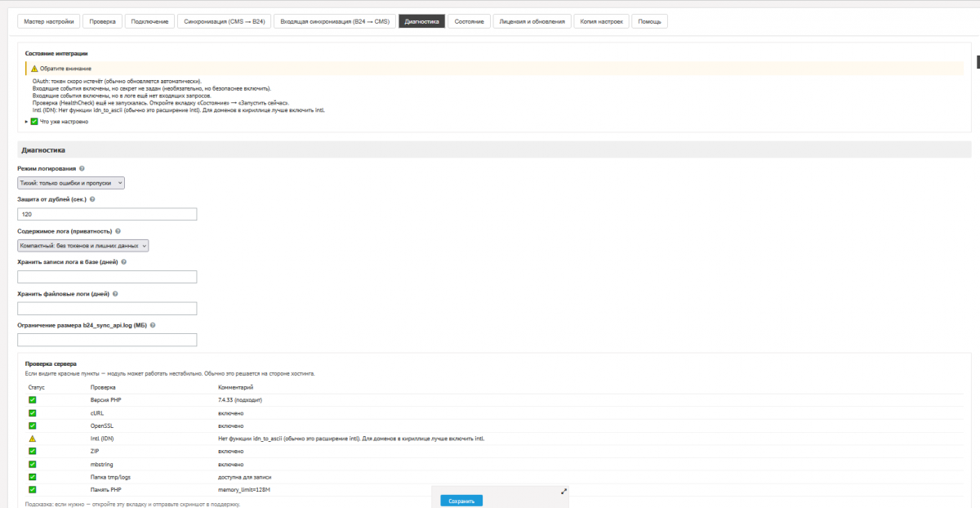Click the Защита от дублей input field

pos(107,214)
